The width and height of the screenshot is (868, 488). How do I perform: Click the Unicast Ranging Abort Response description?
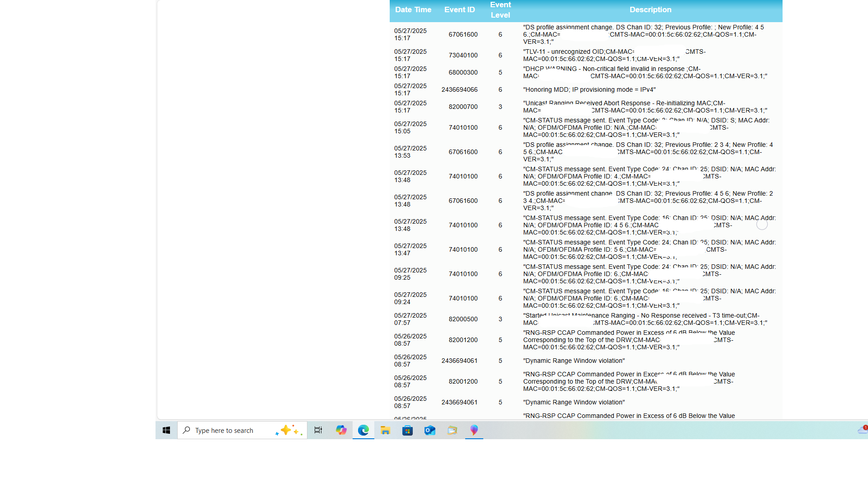click(x=645, y=107)
